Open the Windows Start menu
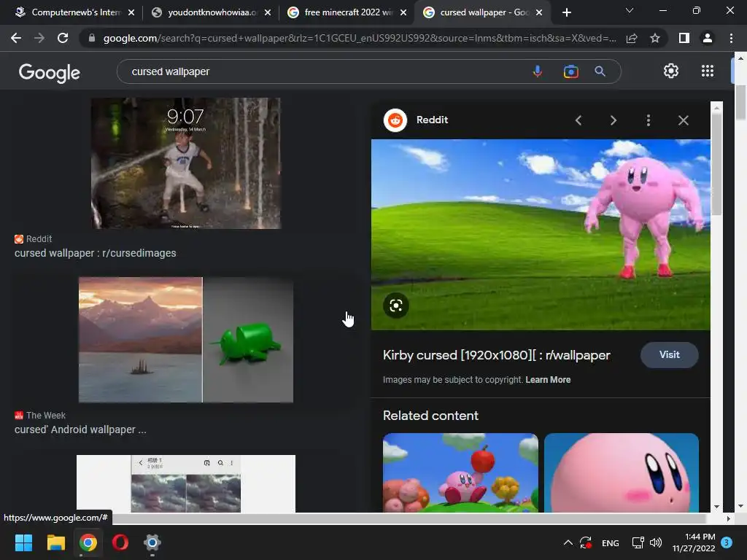 coord(23,542)
